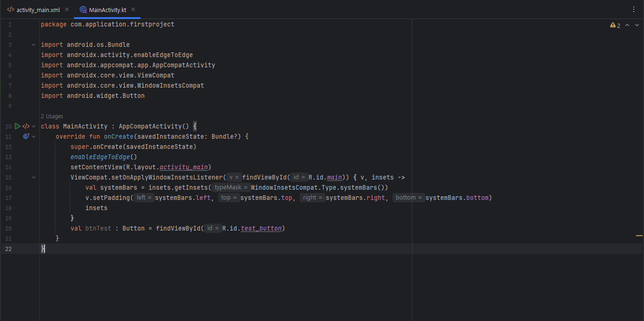This screenshot has height=321, width=644.
Task: Collapse the lambda fold on line 15
Action: (x=33, y=177)
